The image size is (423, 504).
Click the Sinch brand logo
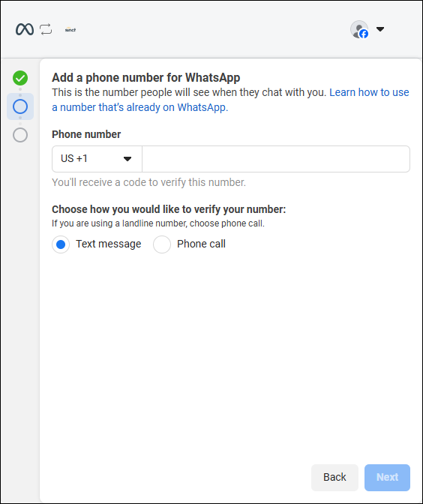coord(70,29)
